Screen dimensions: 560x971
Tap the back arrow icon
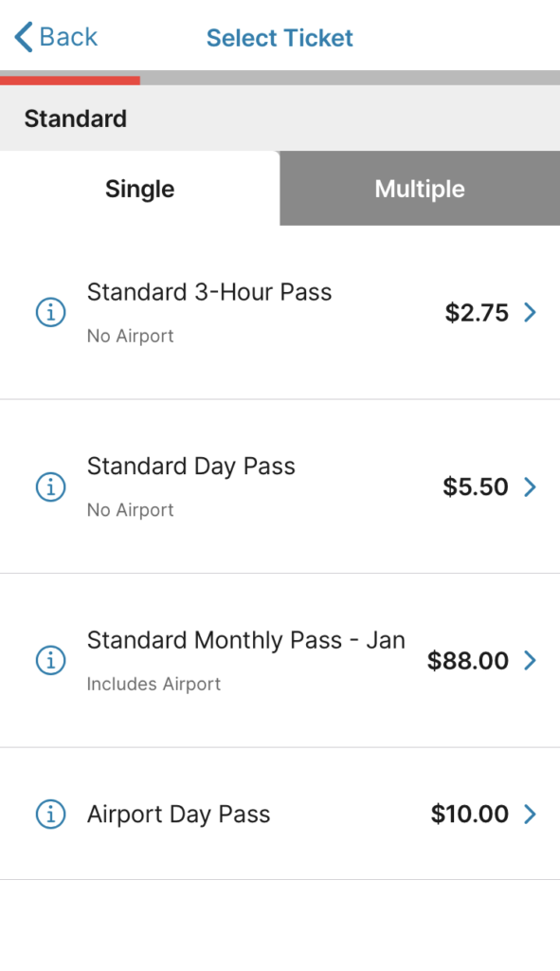coord(24,37)
